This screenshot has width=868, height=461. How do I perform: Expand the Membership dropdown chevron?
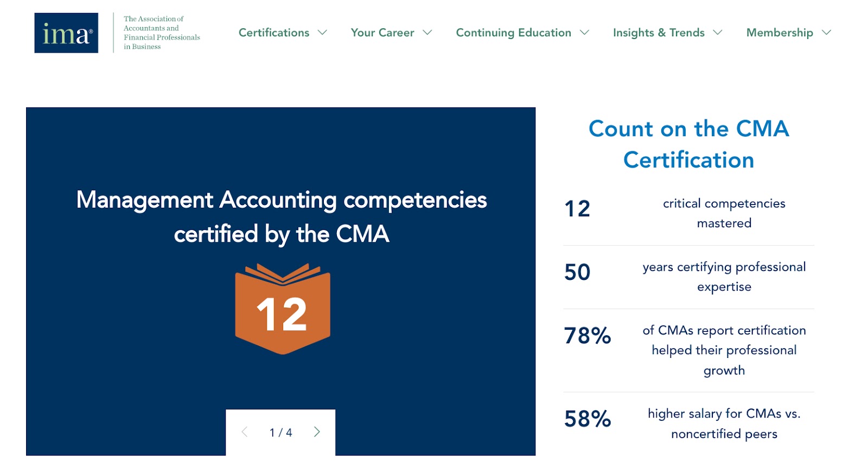[x=826, y=33]
